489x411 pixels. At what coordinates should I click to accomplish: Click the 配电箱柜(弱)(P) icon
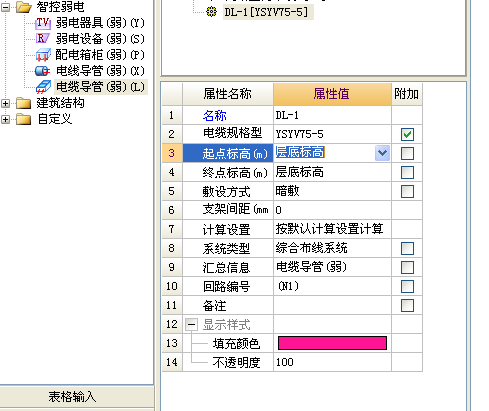43,55
